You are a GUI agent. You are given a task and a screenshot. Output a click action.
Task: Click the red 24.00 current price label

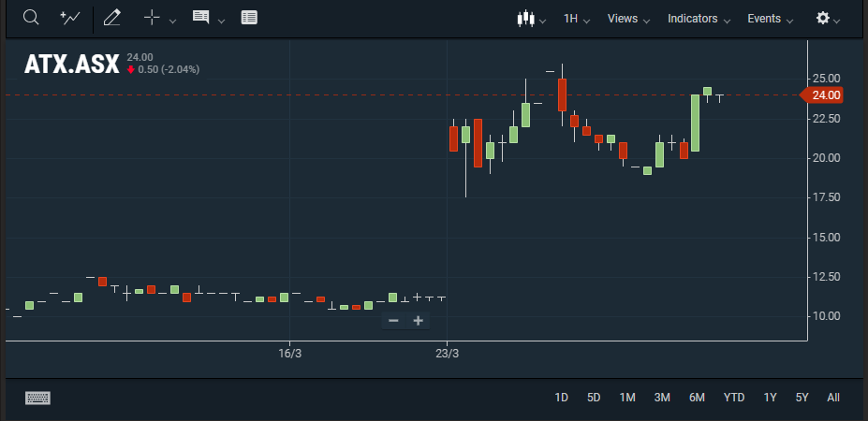(823, 95)
